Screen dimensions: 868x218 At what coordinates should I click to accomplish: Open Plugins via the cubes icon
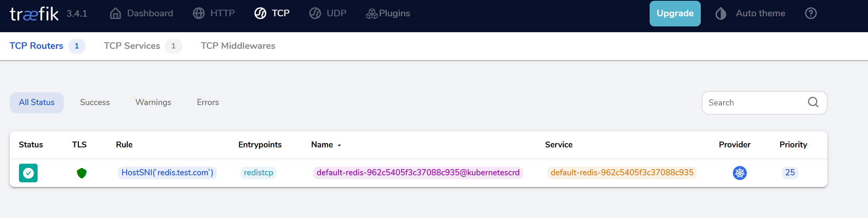(372, 14)
